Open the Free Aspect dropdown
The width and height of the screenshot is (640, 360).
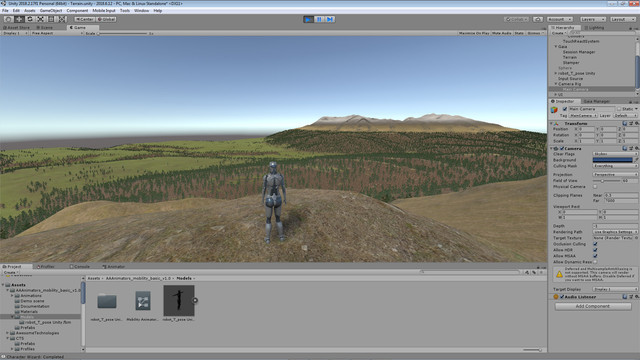[x=56, y=33]
